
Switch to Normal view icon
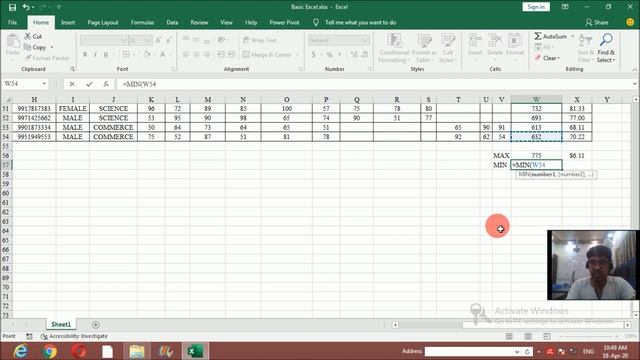coord(509,336)
